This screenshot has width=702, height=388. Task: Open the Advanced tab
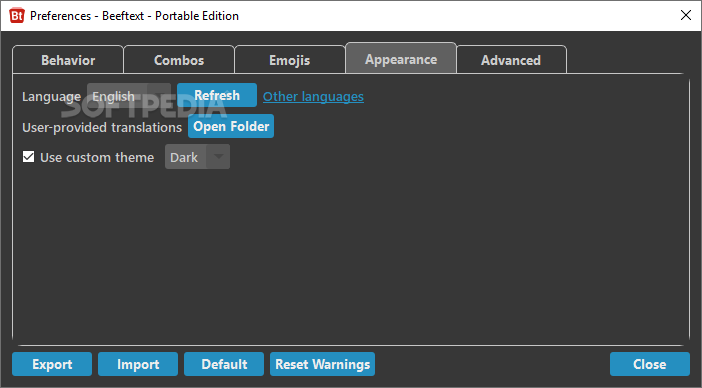tap(511, 60)
